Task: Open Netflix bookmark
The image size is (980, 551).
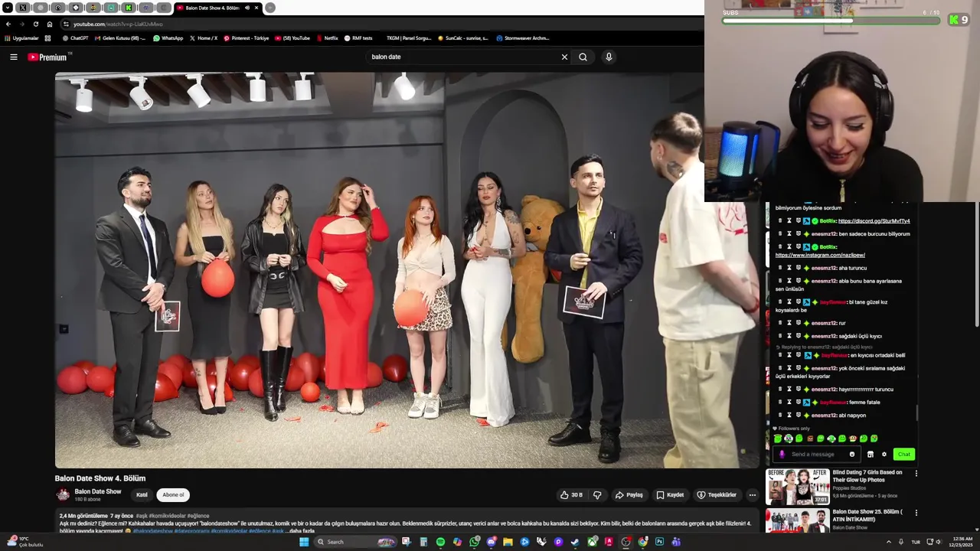Action: tap(327, 38)
